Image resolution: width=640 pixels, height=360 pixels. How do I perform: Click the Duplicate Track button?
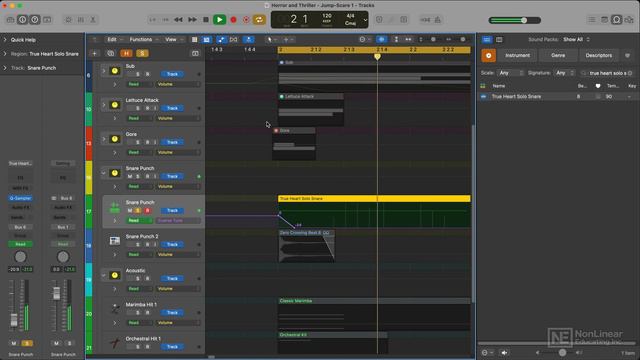[110, 53]
